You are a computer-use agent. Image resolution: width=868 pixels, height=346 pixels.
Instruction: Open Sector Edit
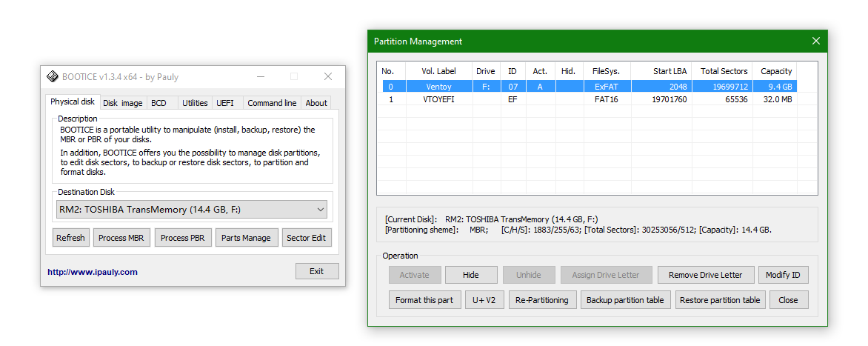[x=307, y=238]
